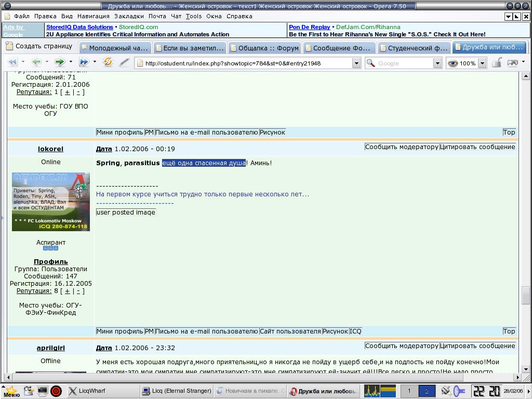
Task: Click the page icon beside the menu bar
Action: coord(7,16)
